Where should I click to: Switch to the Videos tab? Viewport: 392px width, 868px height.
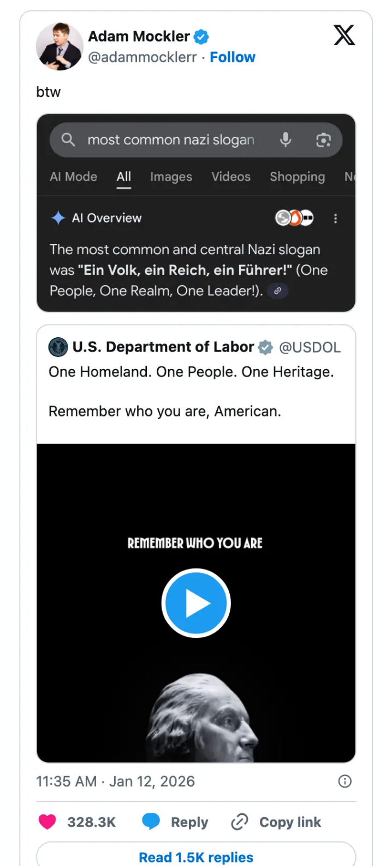[230, 177]
